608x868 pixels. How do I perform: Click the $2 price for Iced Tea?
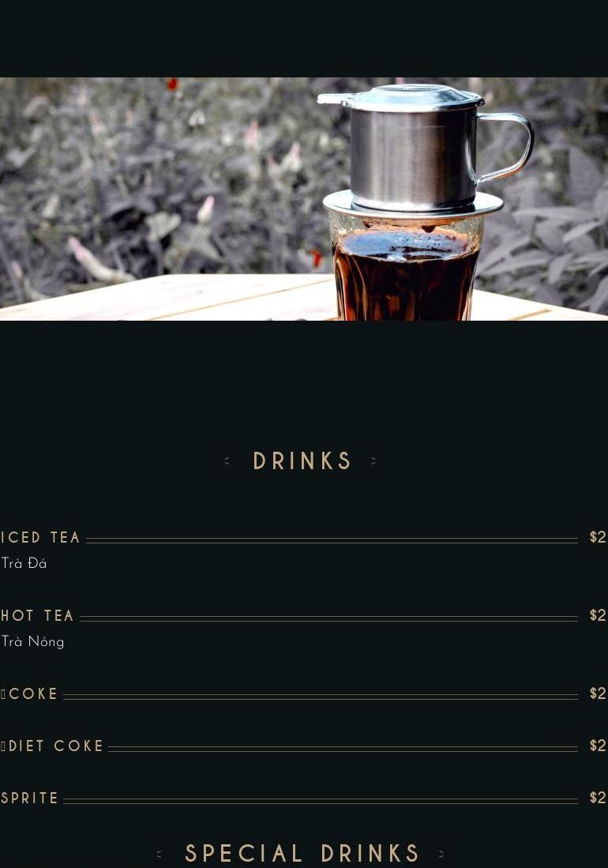click(x=598, y=537)
